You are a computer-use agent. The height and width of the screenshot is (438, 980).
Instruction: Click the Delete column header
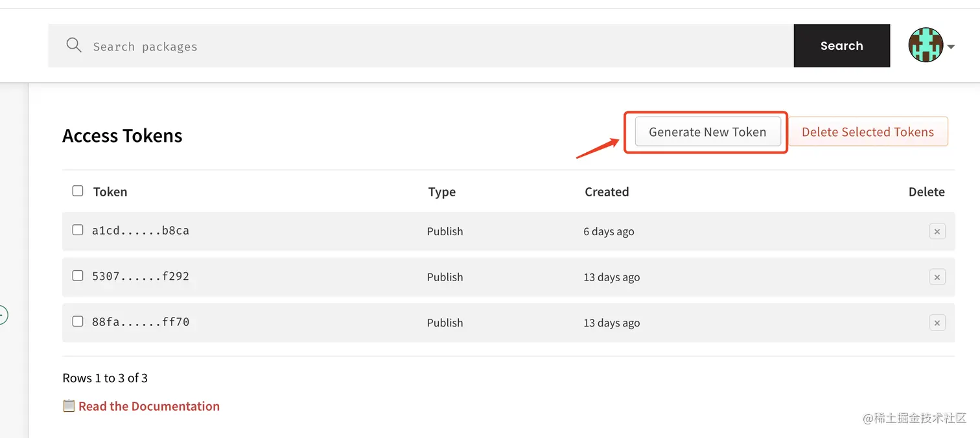(x=927, y=192)
